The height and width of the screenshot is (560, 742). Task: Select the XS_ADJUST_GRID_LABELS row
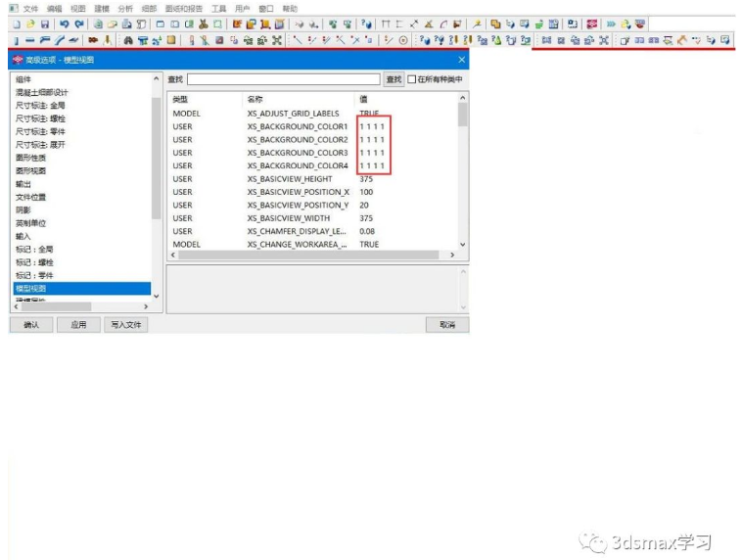tap(312, 114)
